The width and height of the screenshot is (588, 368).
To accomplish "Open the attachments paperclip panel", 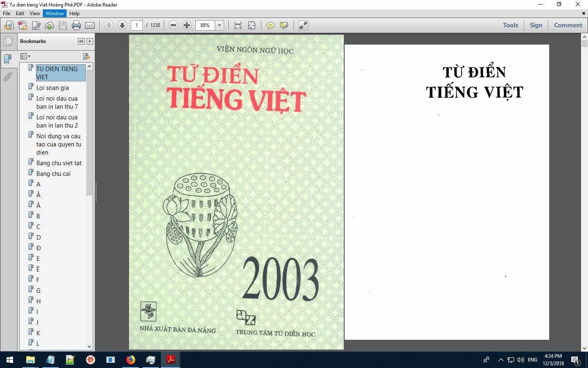I will (8, 76).
